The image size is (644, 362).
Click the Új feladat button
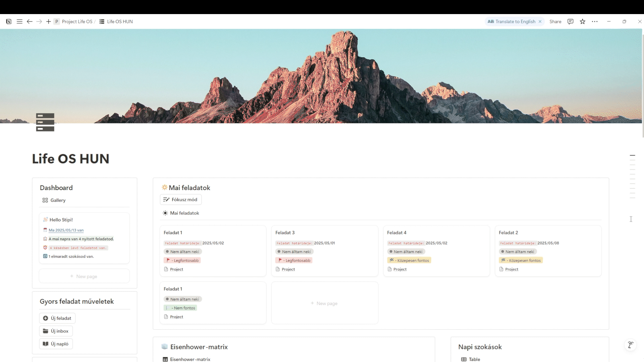[57, 318]
